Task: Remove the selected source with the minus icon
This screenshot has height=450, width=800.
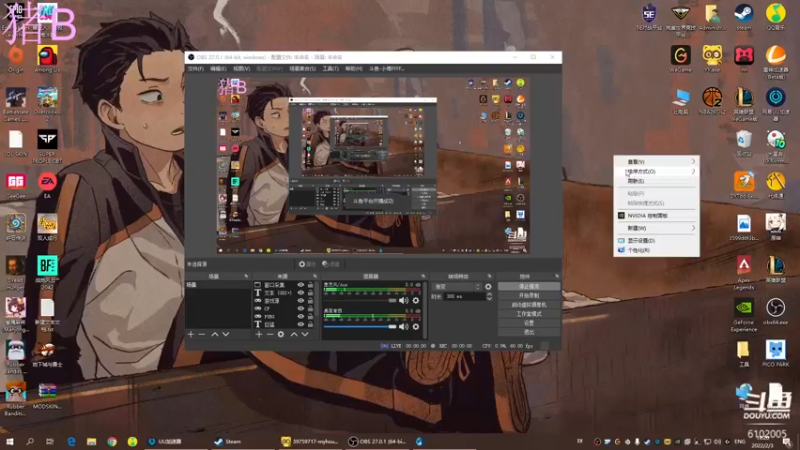Action: coord(270,334)
